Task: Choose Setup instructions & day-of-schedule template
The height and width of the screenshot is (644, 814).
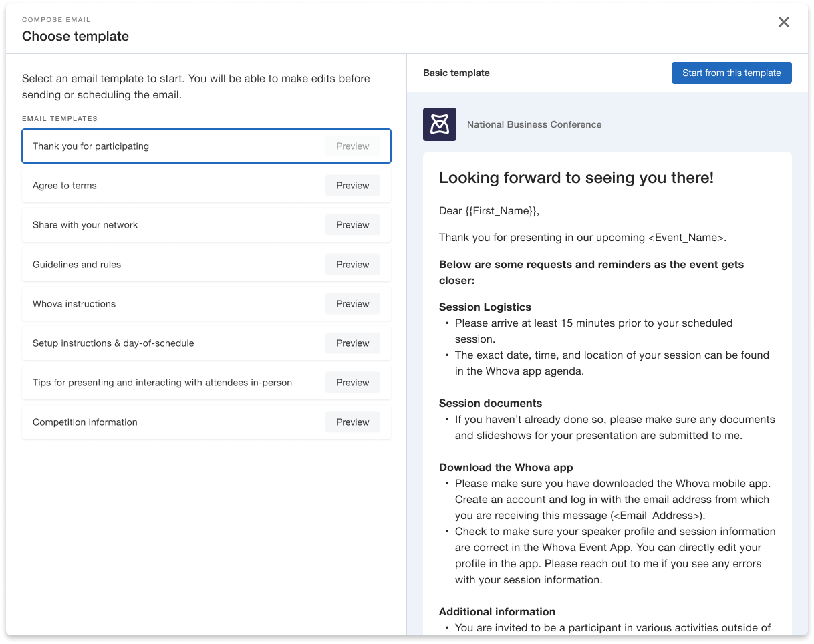Action: coord(113,343)
